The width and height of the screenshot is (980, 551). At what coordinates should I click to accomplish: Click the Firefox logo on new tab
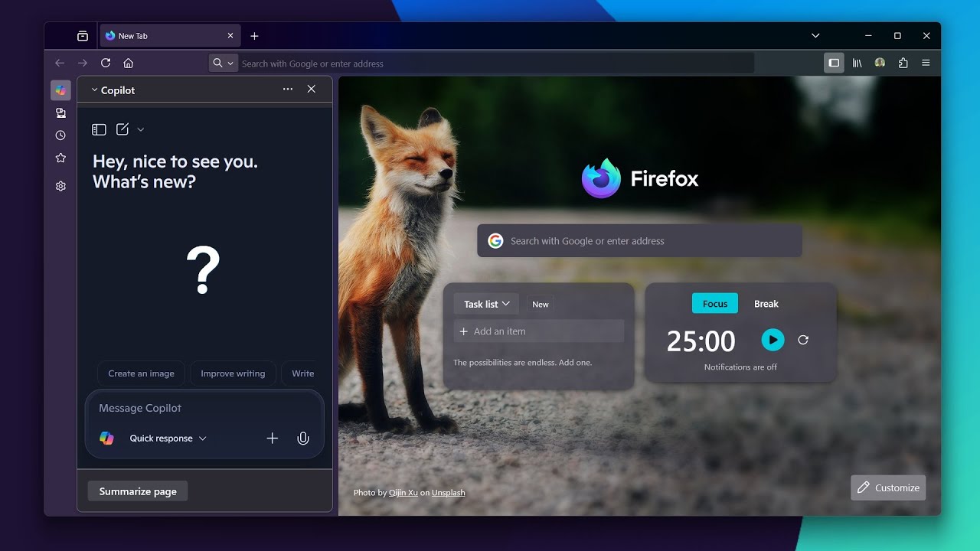pos(640,178)
